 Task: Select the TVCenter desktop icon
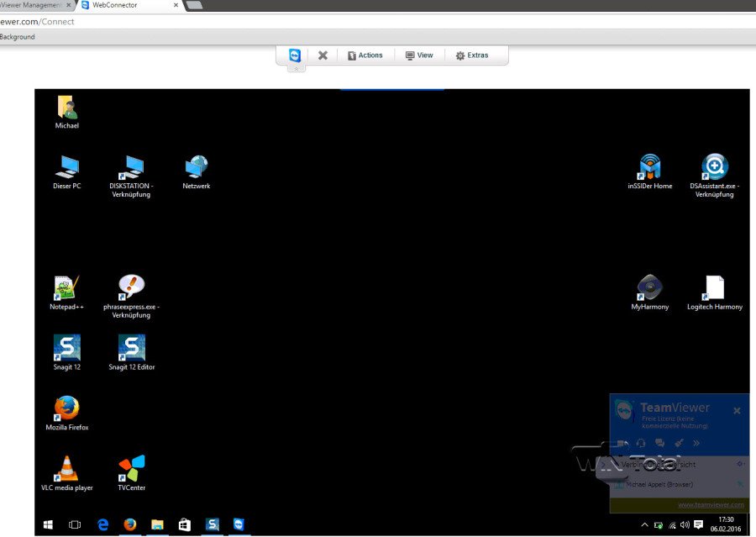tap(131, 469)
